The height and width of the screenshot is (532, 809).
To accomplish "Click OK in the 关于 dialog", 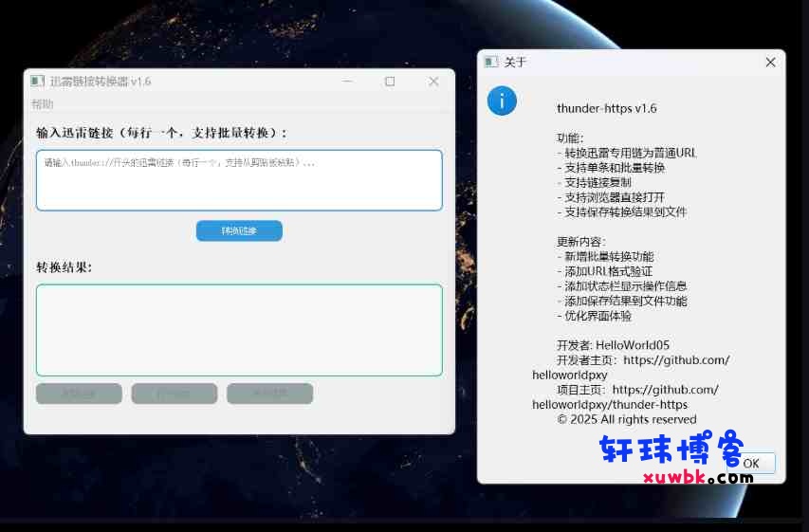I will [751, 463].
